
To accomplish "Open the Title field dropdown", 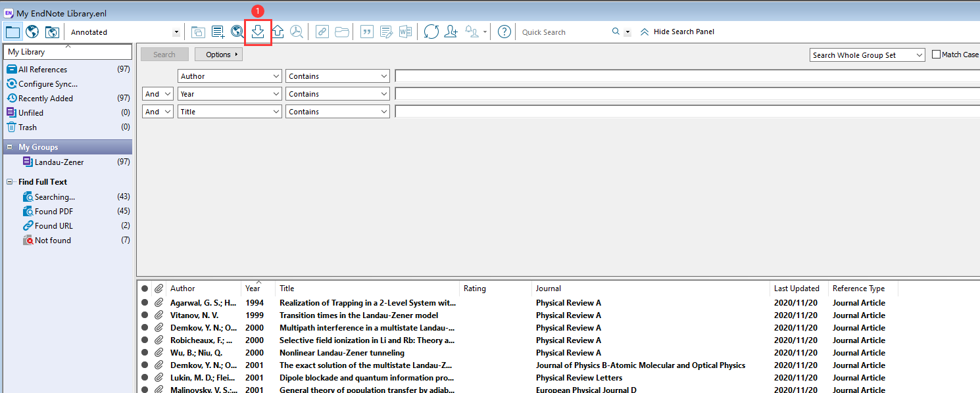I will point(230,112).
